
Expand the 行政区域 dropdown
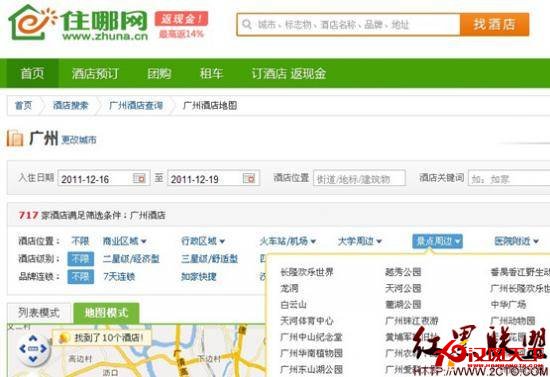coord(203,241)
